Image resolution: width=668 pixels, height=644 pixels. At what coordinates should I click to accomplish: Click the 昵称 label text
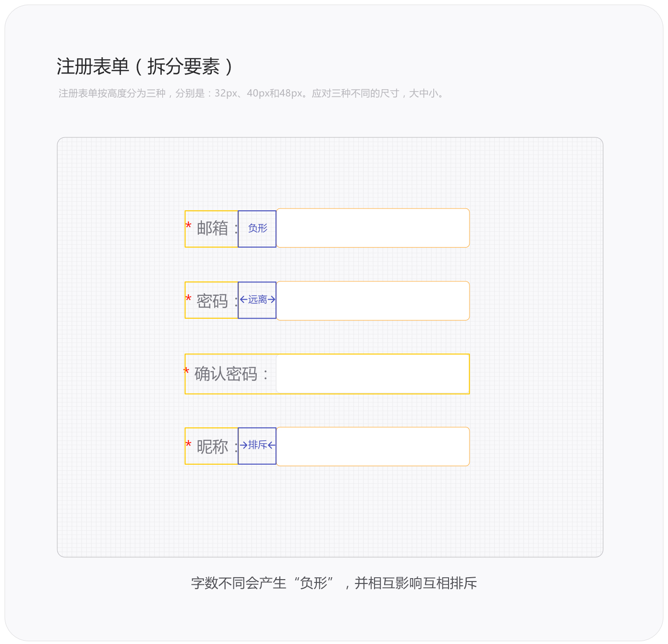click(x=212, y=447)
